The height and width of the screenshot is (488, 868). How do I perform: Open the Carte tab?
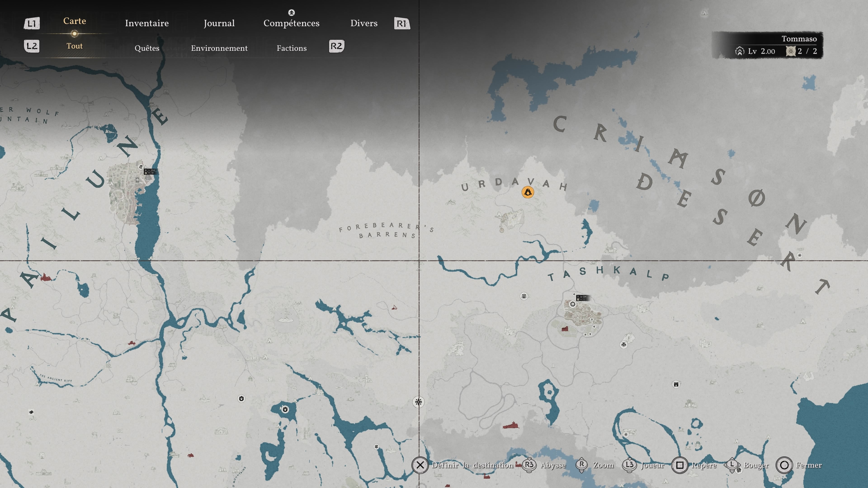pos(74,21)
